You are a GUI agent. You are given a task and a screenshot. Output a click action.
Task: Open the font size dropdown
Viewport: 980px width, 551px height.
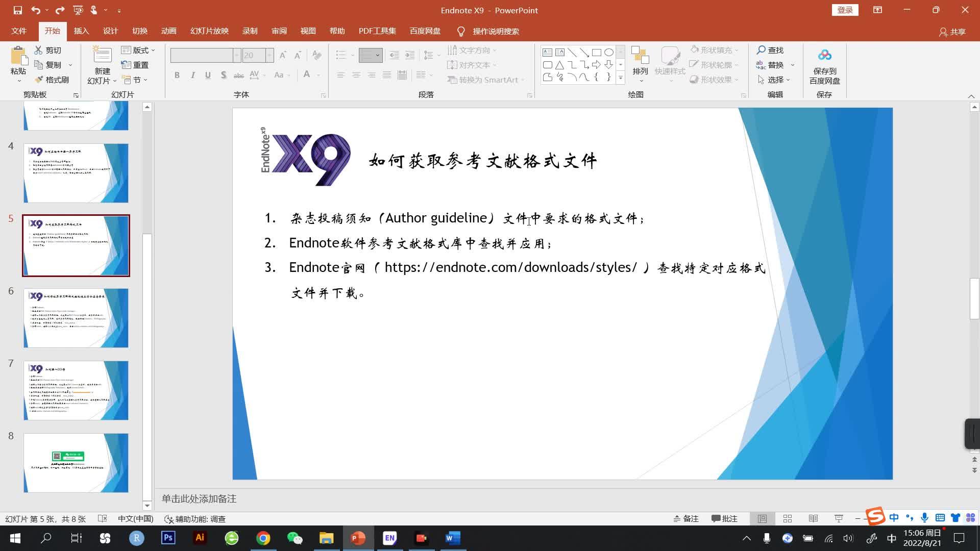click(x=269, y=55)
